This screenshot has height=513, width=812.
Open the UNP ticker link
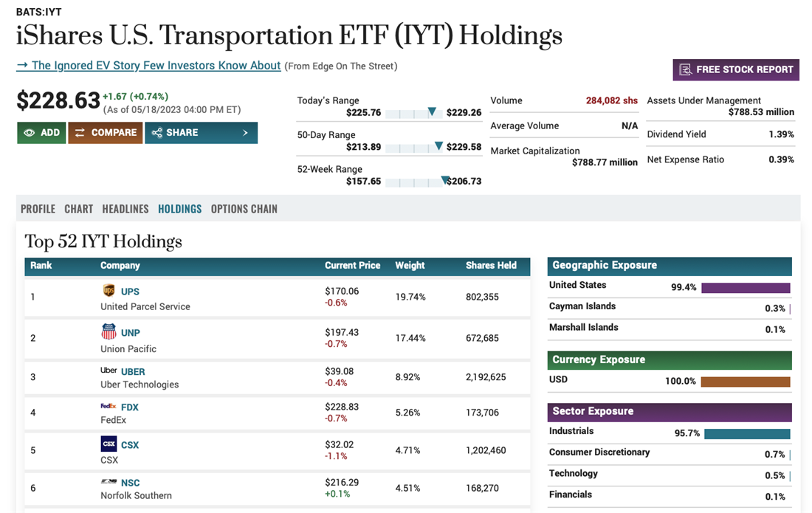(x=131, y=333)
